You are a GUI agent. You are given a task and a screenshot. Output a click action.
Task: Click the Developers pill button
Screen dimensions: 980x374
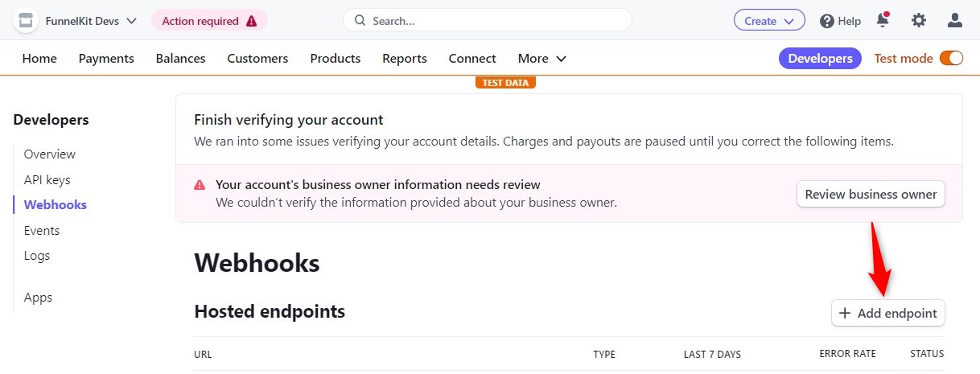click(x=820, y=58)
